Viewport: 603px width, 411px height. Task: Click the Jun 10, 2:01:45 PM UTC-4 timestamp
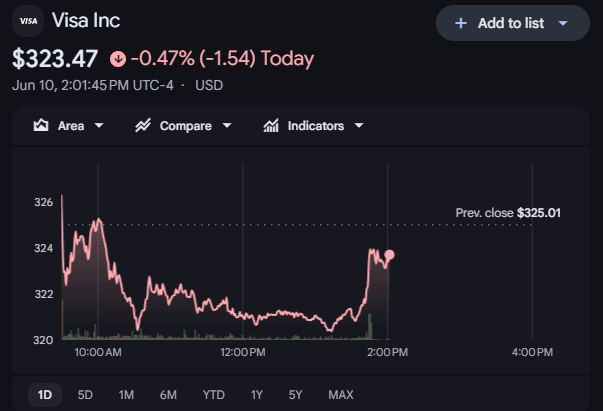[x=93, y=85]
